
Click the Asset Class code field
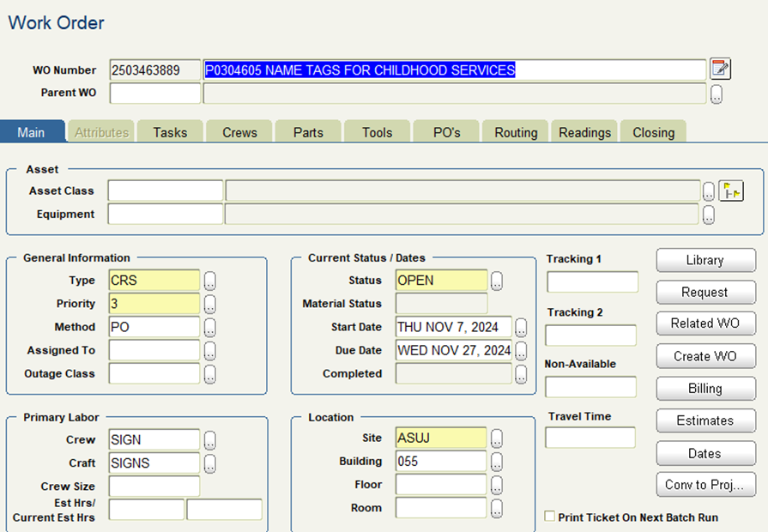(x=165, y=190)
